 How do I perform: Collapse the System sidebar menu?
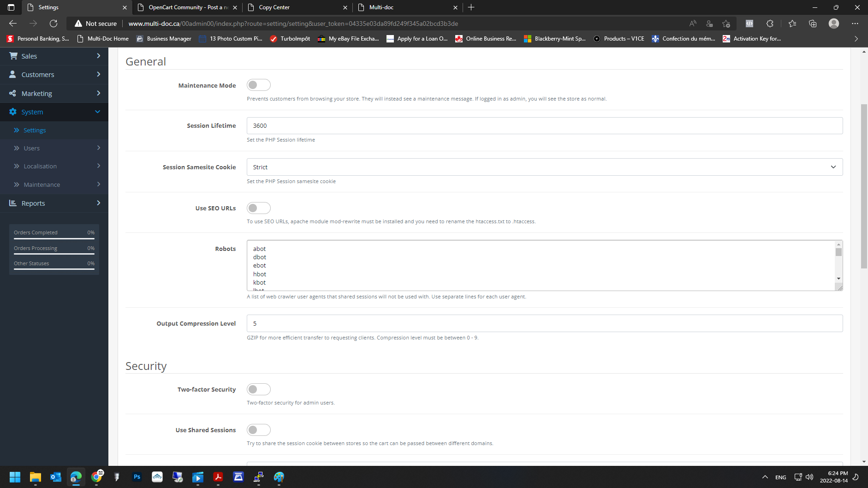click(54, 112)
